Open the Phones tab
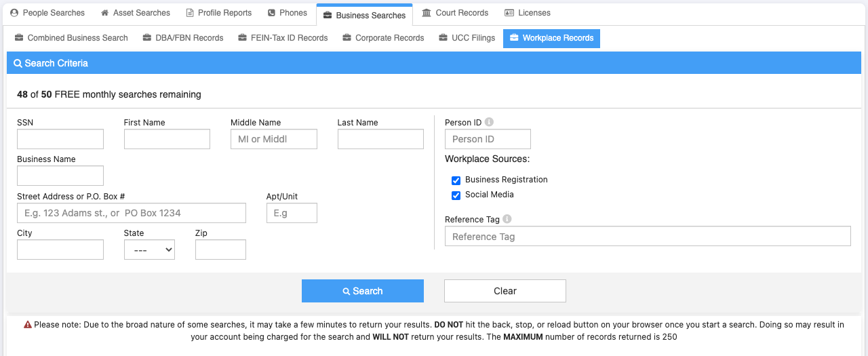The height and width of the screenshot is (356, 868). coord(288,13)
